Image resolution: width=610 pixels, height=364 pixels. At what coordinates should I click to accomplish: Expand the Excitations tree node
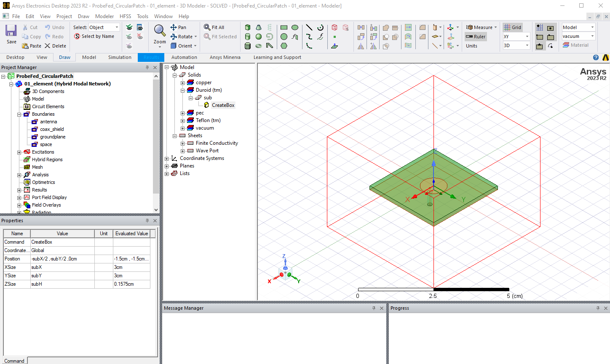[19, 152]
